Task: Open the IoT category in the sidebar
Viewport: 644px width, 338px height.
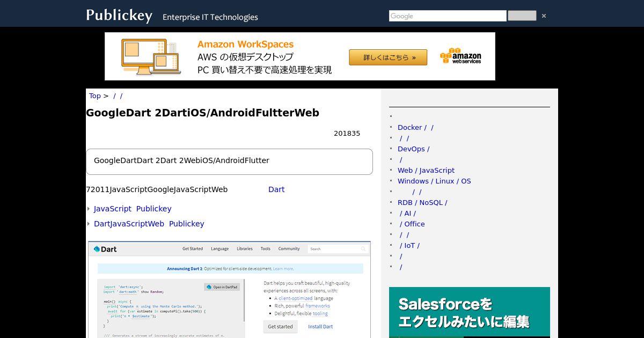Action: [x=410, y=246]
